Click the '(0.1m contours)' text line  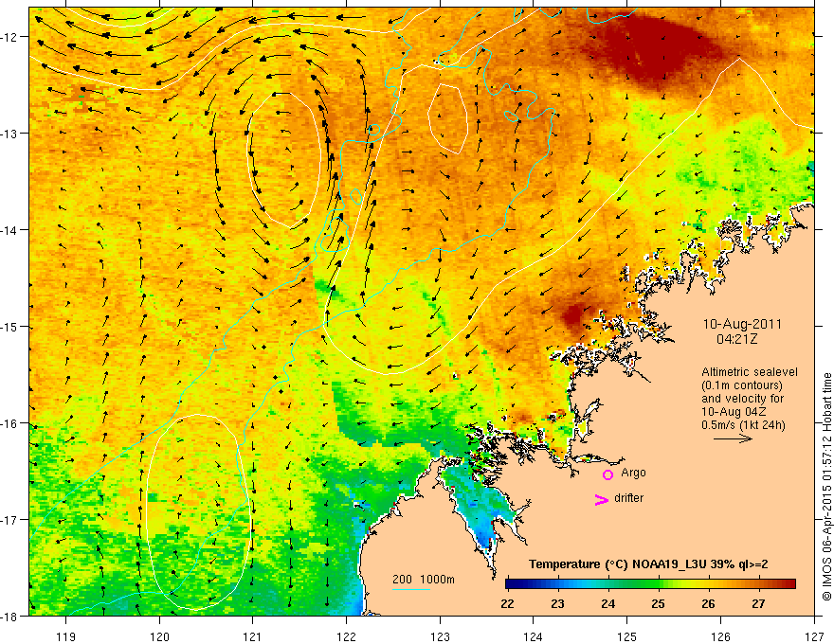[742, 385]
